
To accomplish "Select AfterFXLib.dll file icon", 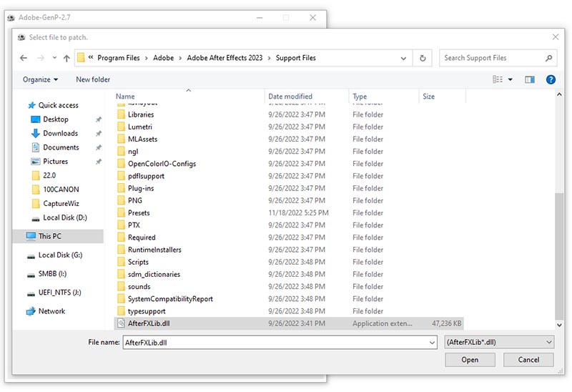I will tap(122, 323).
